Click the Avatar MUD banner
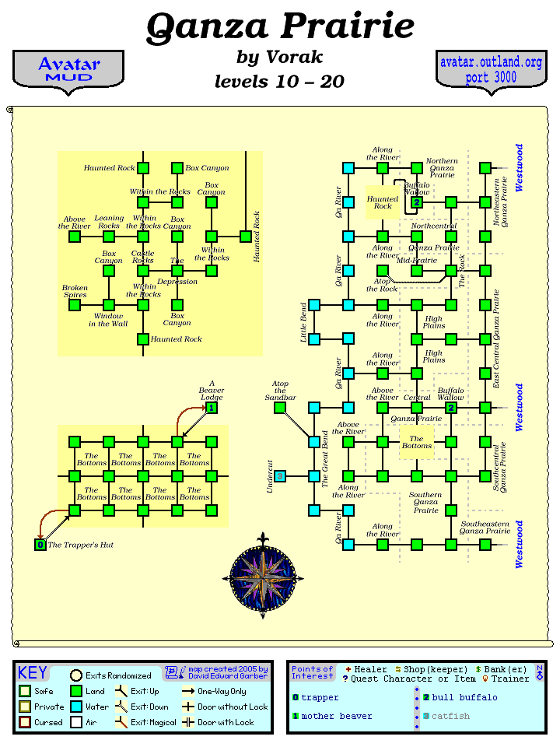The height and width of the screenshot is (747, 560). click(x=68, y=70)
